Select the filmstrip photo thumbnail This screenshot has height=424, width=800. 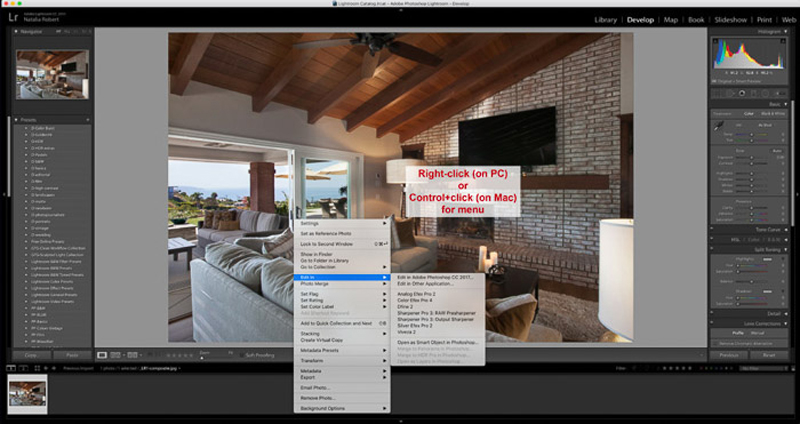click(x=27, y=391)
